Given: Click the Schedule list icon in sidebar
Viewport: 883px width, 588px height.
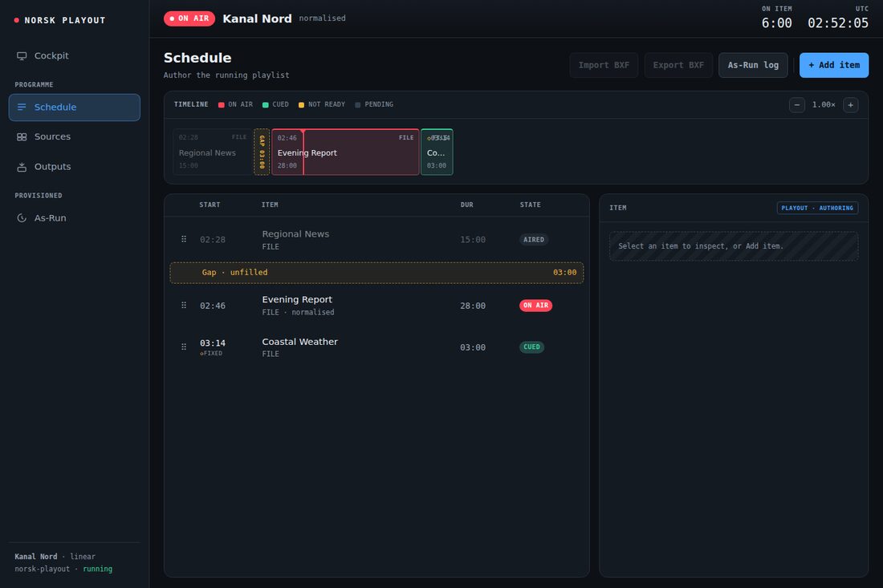Looking at the screenshot, I should (x=22, y=107).
